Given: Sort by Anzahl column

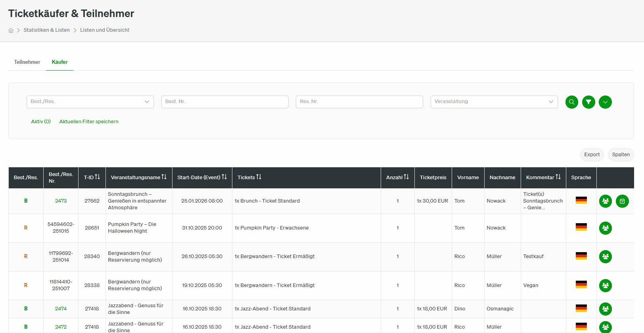Looking at the screenshot, I should tap(406, 177).
